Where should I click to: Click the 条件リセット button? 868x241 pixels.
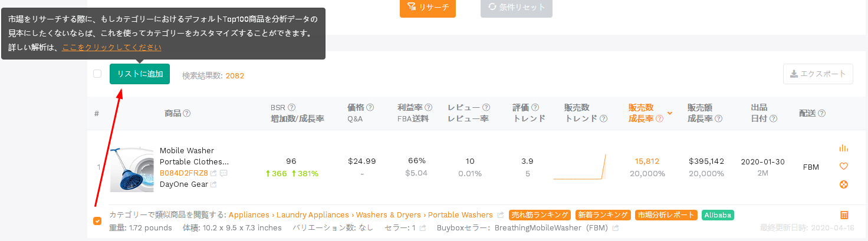(x=517, y=8)
